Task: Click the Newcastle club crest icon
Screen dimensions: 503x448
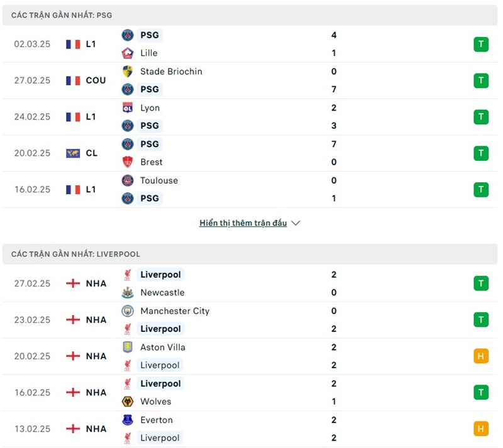Action: pos(128,293)
